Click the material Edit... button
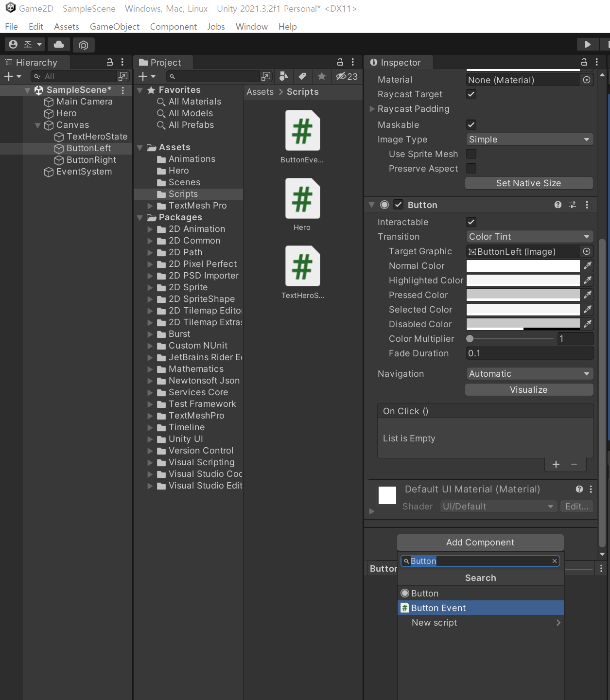Image resolution: width=610 pixels, height=700 pixels. [577, 507]
